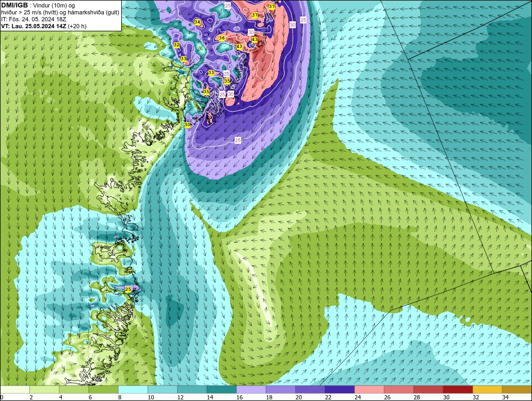Click the legend number 20
This screenshot has width=532, height=401.
pos(298,397)
